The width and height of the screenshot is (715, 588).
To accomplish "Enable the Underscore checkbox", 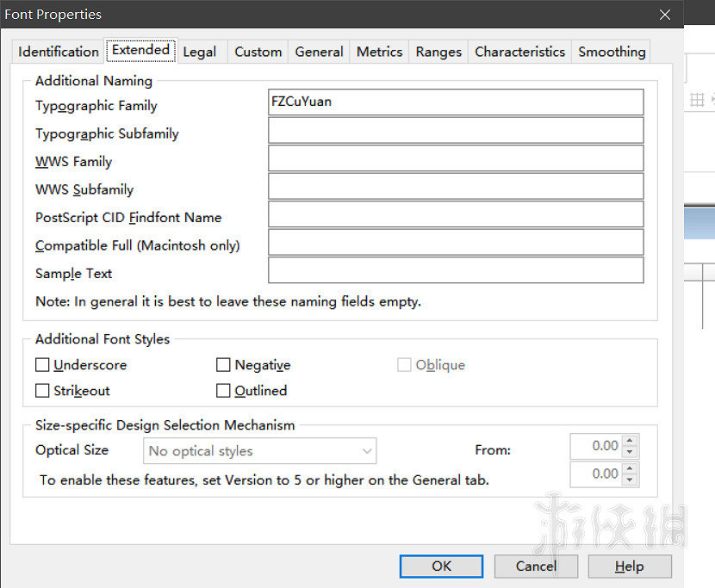I will (42, 365).
